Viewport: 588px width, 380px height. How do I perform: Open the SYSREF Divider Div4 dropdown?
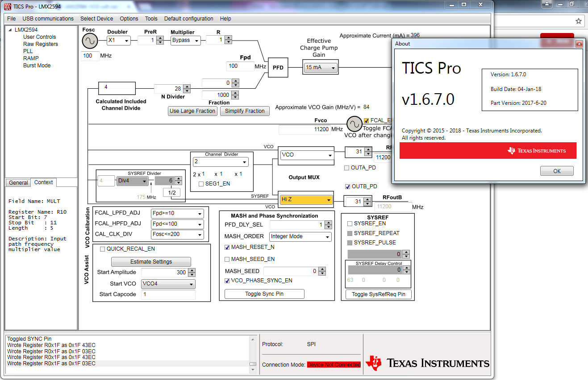132,181
